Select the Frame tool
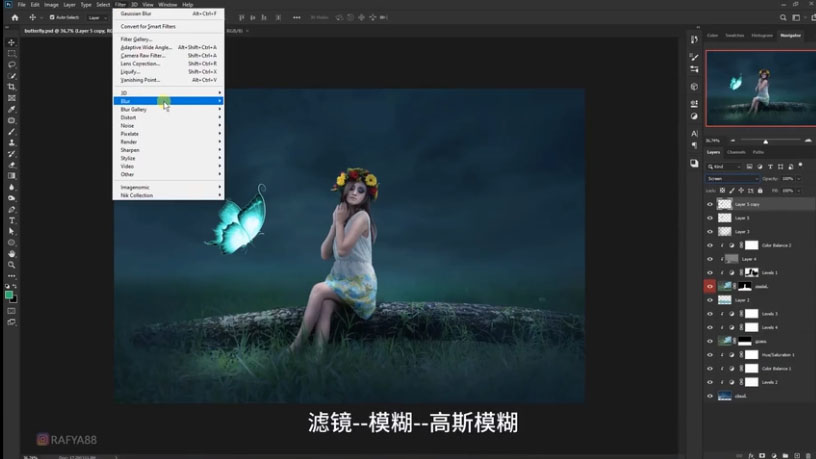Screen dimensions: 816x459 pos(11,98)
